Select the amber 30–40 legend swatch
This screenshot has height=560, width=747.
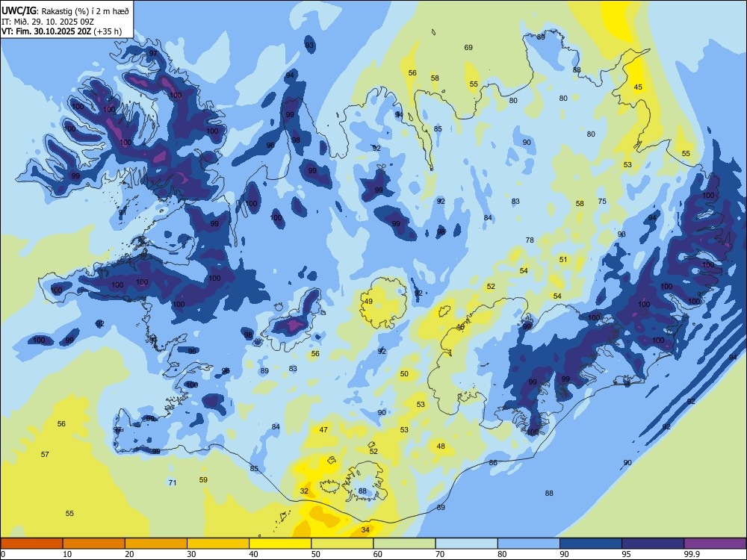218,544
